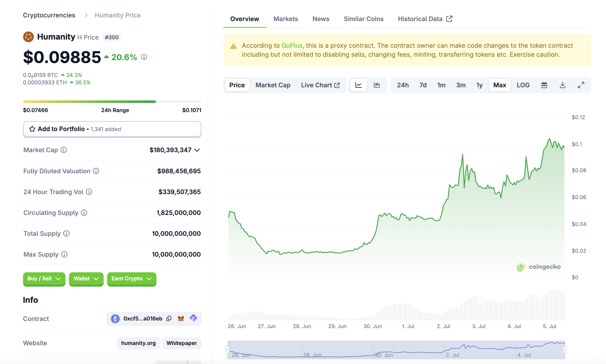The width and height of the screenshot is (606, 364).
Task: Open the Earn Crypto dropdown
Action: click(x=132, y=279)
